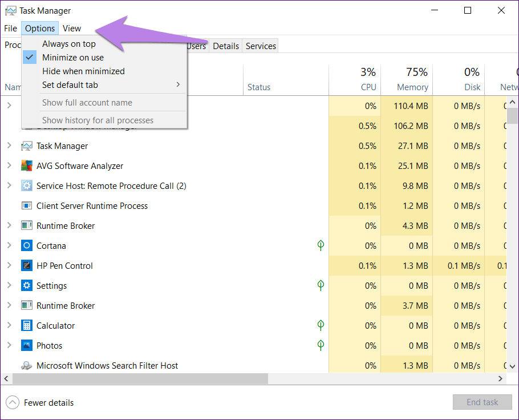Click the 3.7 MB memory cell

pyautogui.click(x=407, y=305)
